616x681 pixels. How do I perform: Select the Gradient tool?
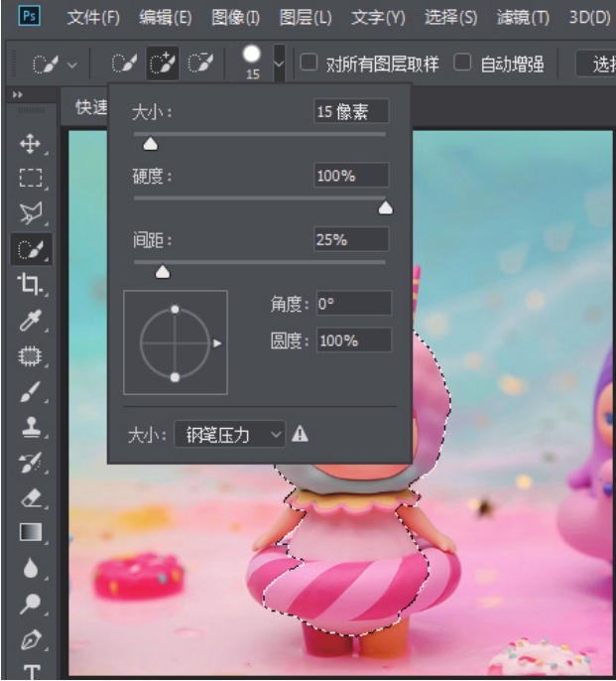[x=31, y=532]
